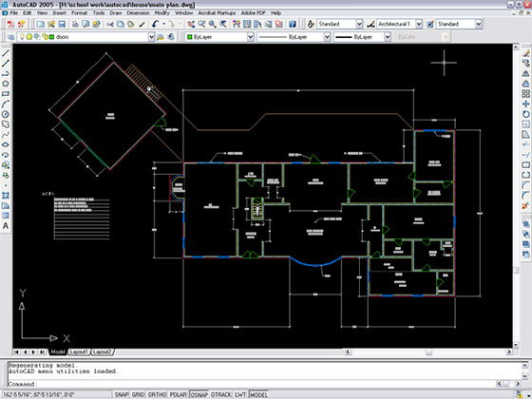Expand the doors layer dropdown
Viewport: 532px width, 399px height.
(x=151, y=37)
